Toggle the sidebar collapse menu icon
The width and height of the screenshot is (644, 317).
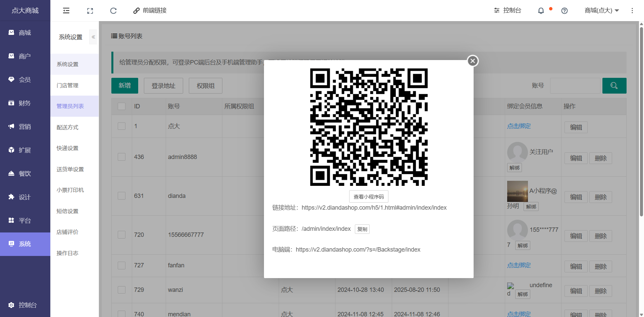pyautogui.click(x=66, y=11)
